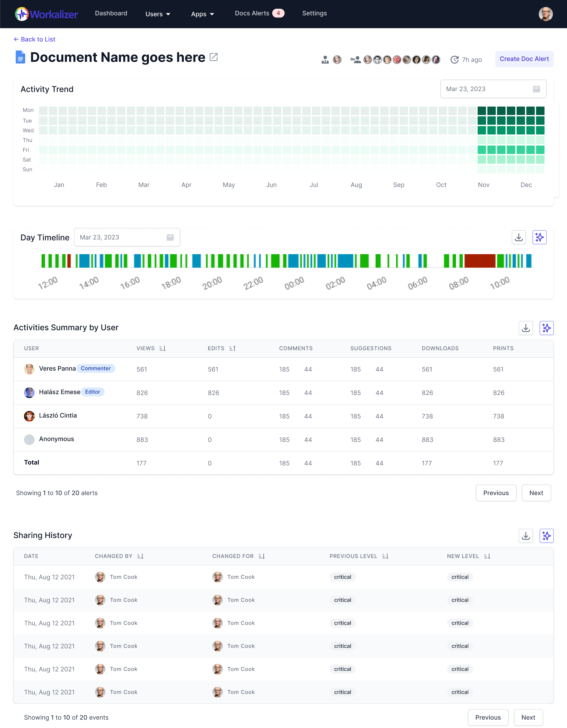Screen dimensions: 567x728
Task: Click the clock icon next to 7h ago
Action: 455,59
